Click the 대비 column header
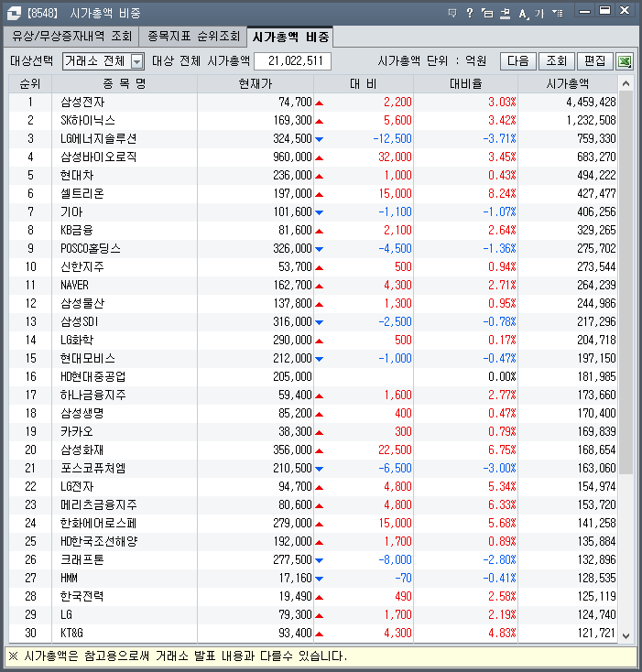This screenshot has height=672, width=642. [x=364, y=83]
